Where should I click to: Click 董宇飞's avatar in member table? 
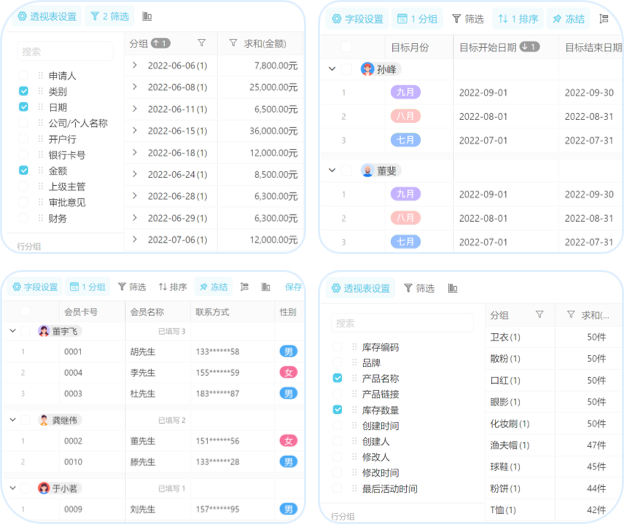point(44,331)
